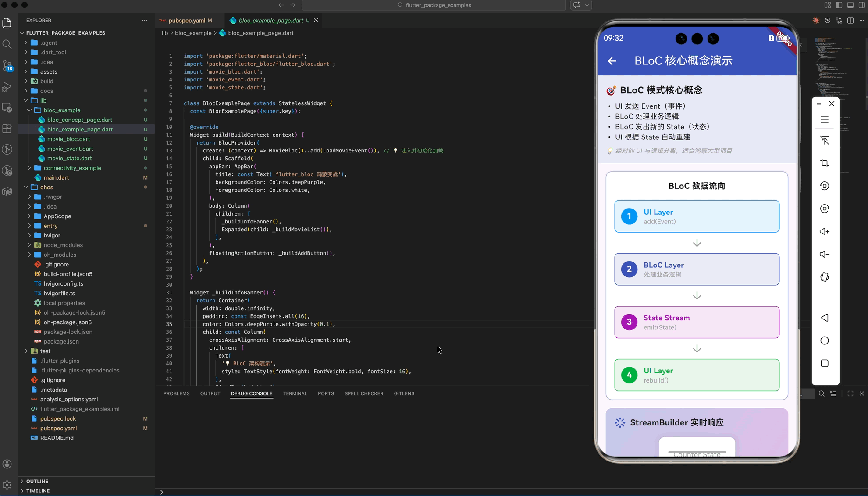
Task: Expand the OUTLINE section
Action: point(37,481)
